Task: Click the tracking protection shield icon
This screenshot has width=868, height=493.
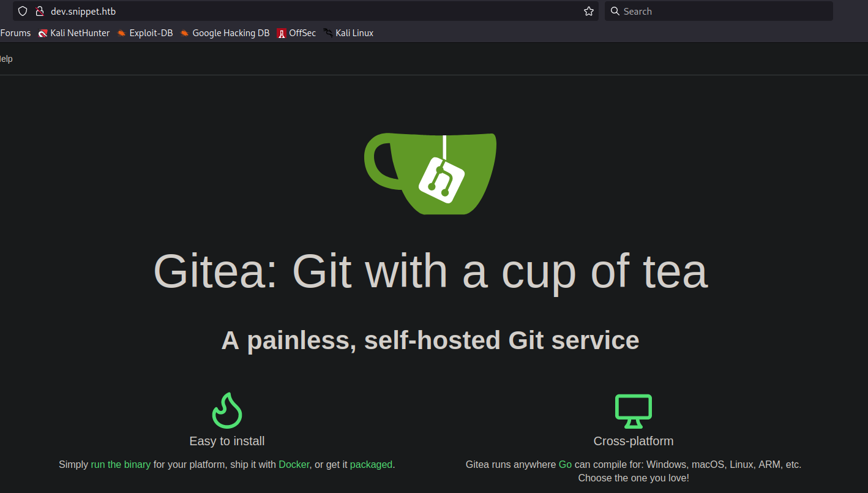Action: (x=23, y=11)
